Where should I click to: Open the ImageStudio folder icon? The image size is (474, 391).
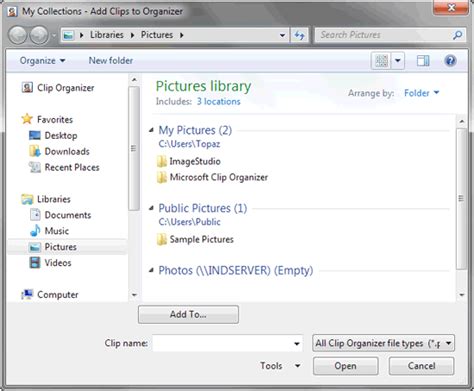(x=162, y=161)
